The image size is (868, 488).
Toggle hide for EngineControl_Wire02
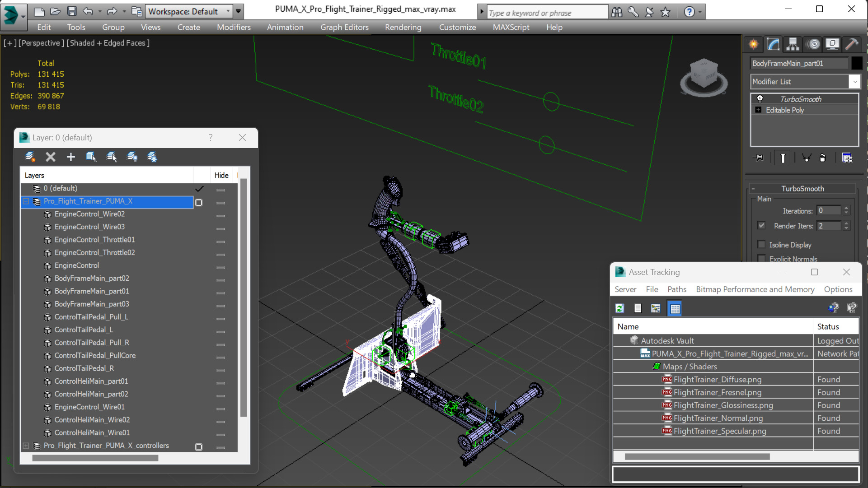coord(221,216)
